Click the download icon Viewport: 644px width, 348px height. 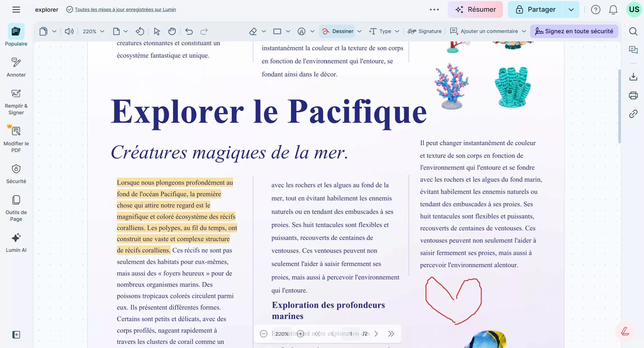(633, 77)
